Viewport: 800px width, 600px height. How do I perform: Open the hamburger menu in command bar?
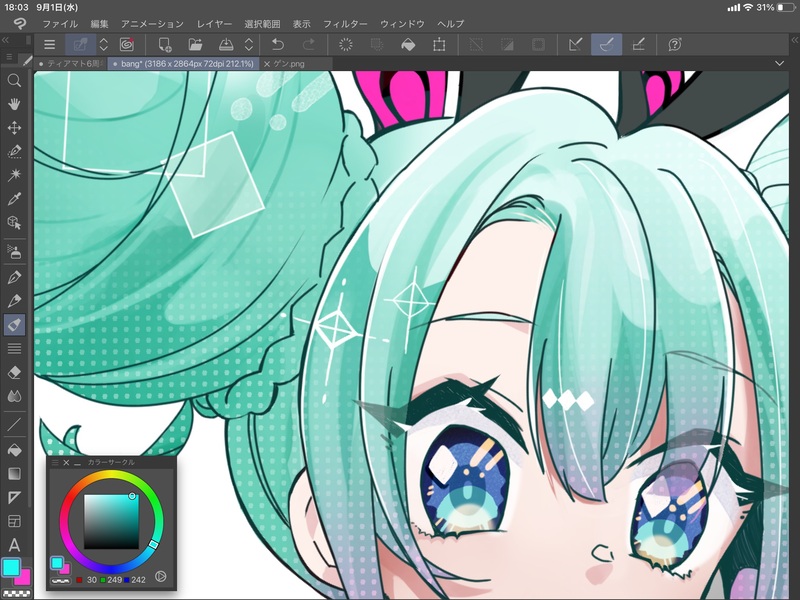tap(49, 45)
